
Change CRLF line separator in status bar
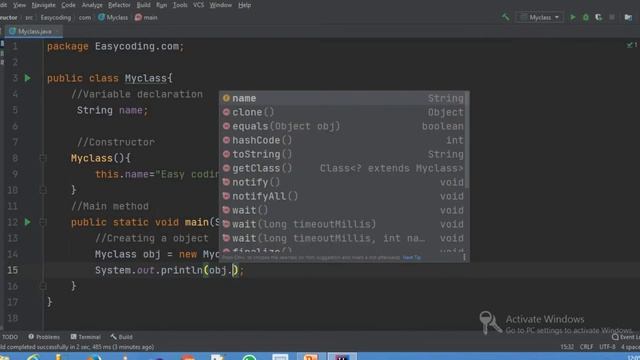(x=586, y=347)
